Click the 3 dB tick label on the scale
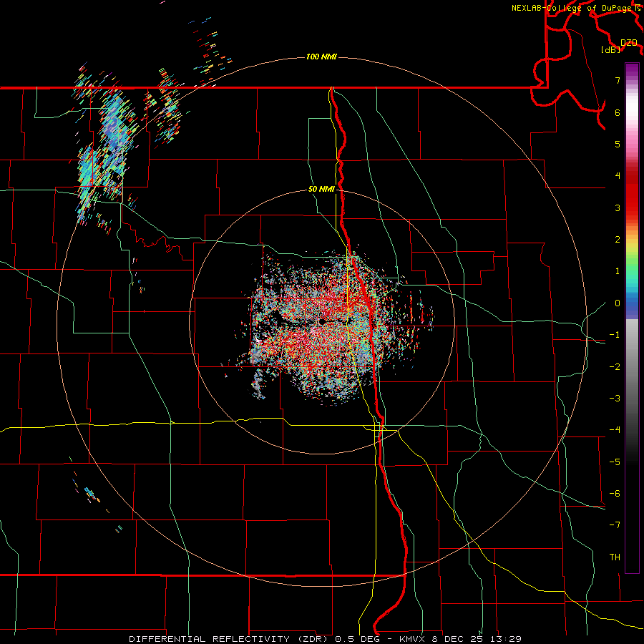Screen dimensions: 644x644 tap(618, 208)
